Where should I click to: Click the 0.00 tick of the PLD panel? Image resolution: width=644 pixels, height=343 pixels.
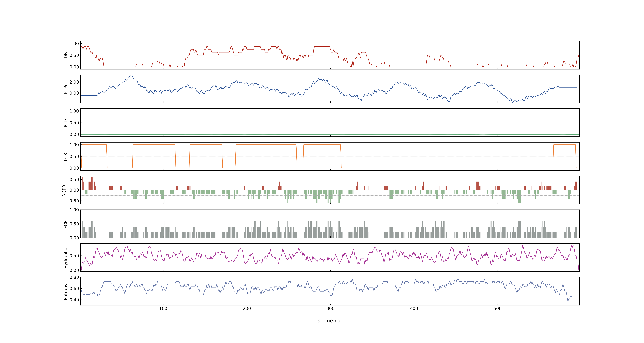point(74,134)
